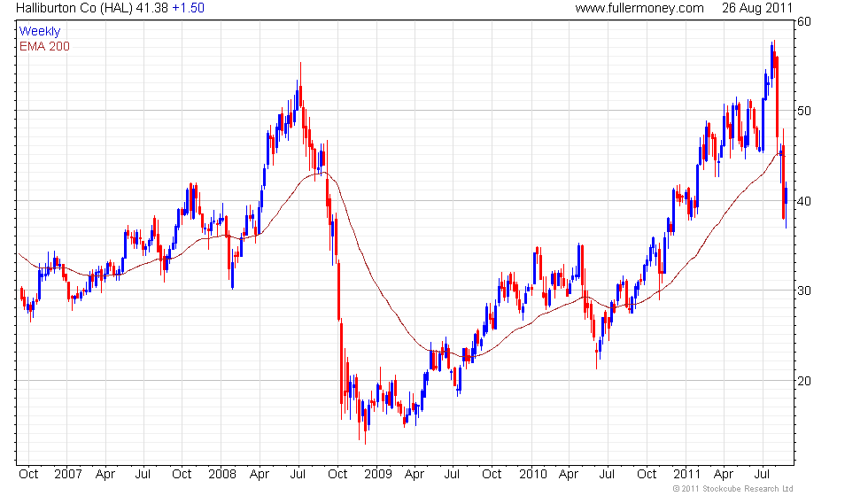Click the EMA 200 legend label
The image size is (868, 496).
[x=44, y=46]
